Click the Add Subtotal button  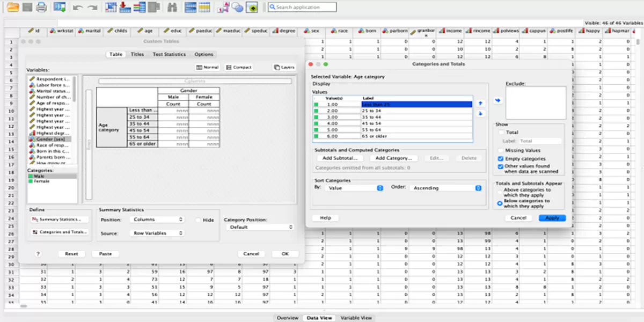coord(340,158)
